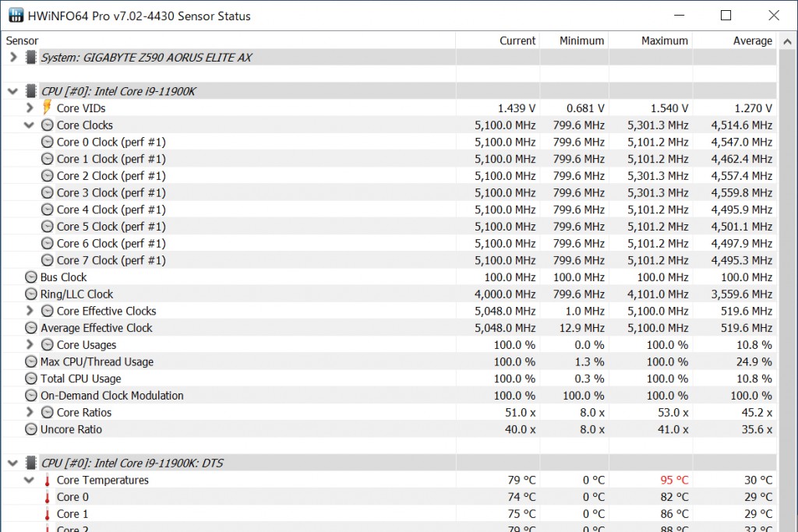Collapse the CPU i9-11900K DTS group

(13, 463)
